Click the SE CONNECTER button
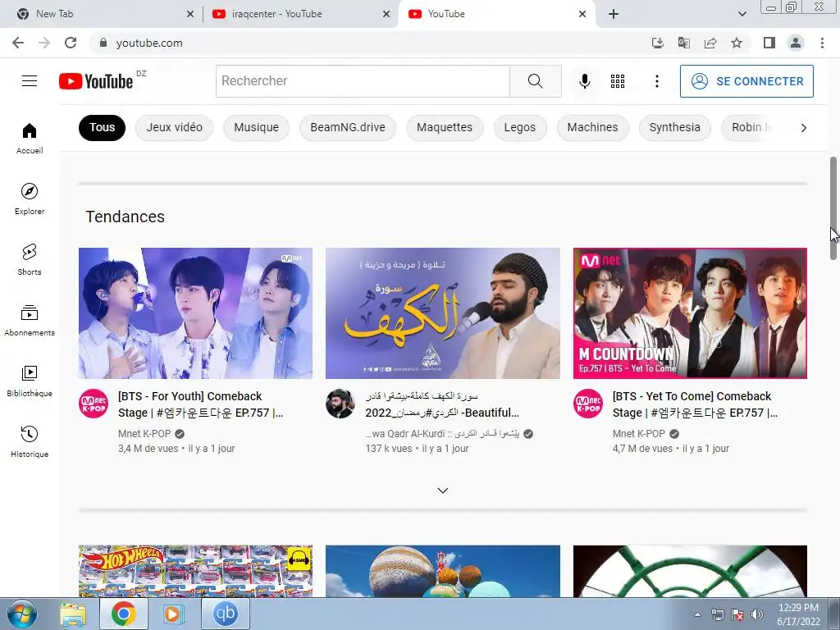Image resolution: width=840 pixels, height=630 pixels. [x=746, y=81]
